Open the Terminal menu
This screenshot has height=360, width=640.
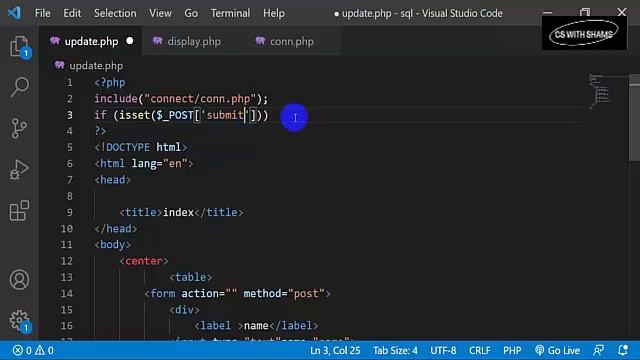tap(230, 13)
